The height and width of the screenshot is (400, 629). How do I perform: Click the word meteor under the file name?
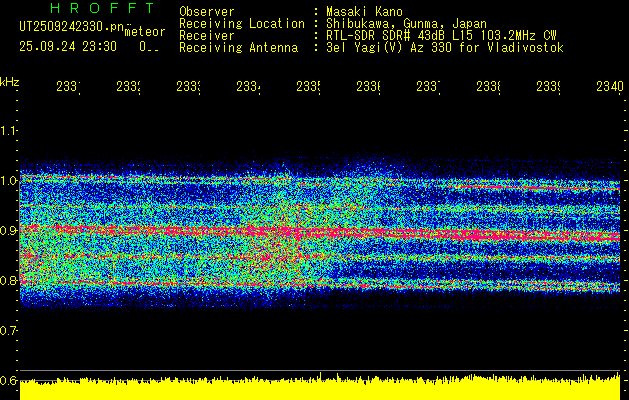[145, 32]
